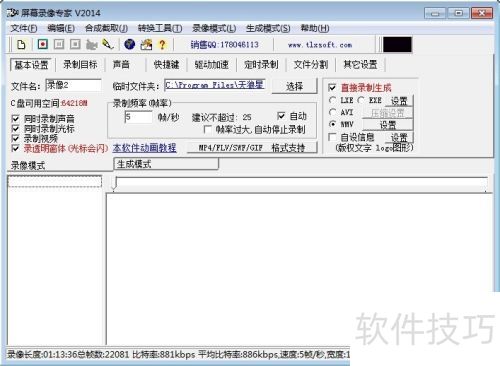The image size is (500, 366).
Task: Click the stop recording toolbar icon
Action: coord(75,44)
